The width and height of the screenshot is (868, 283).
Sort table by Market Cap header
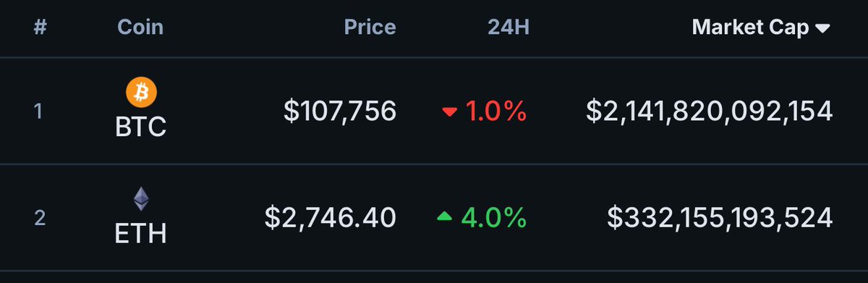750,28
